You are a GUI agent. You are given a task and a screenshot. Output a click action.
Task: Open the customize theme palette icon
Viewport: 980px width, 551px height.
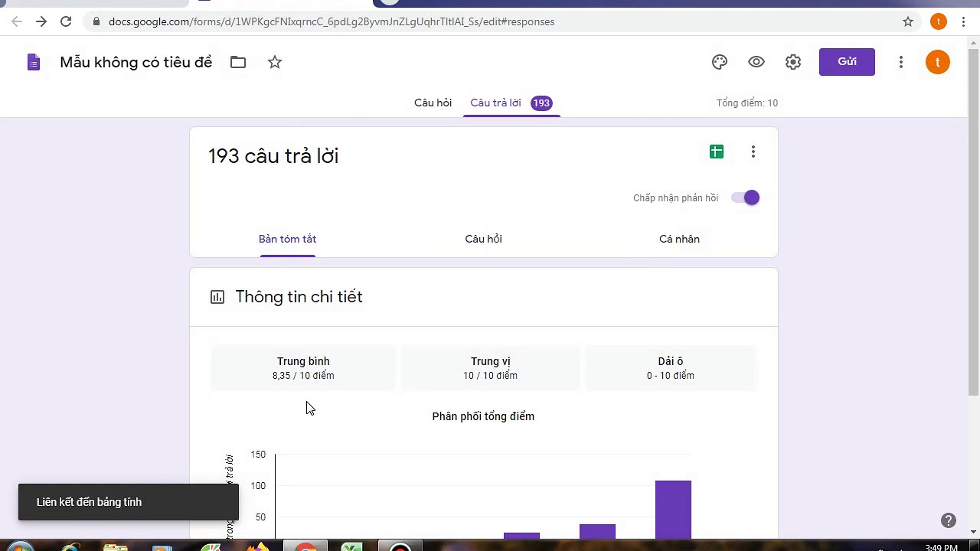(720, 62)
